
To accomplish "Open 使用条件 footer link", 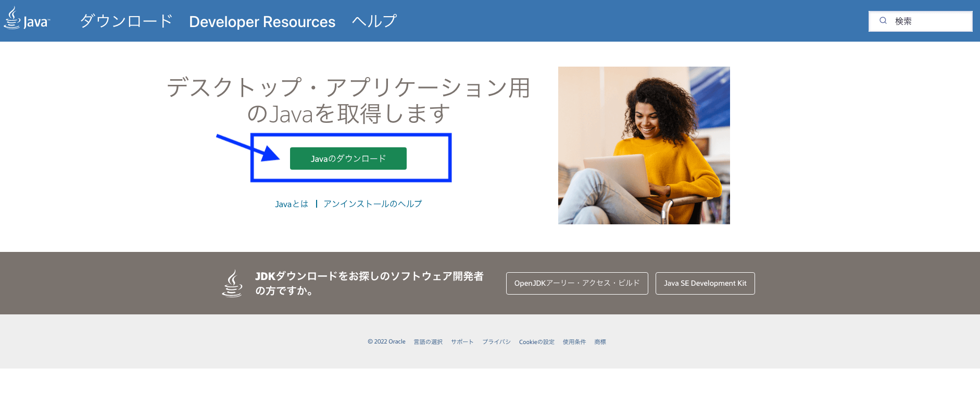I will pos(574,342).
